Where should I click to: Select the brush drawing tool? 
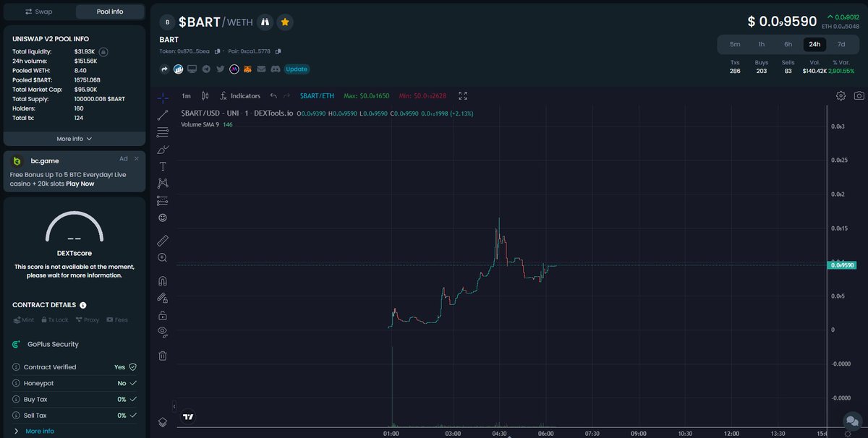click(x=163, y=150)
